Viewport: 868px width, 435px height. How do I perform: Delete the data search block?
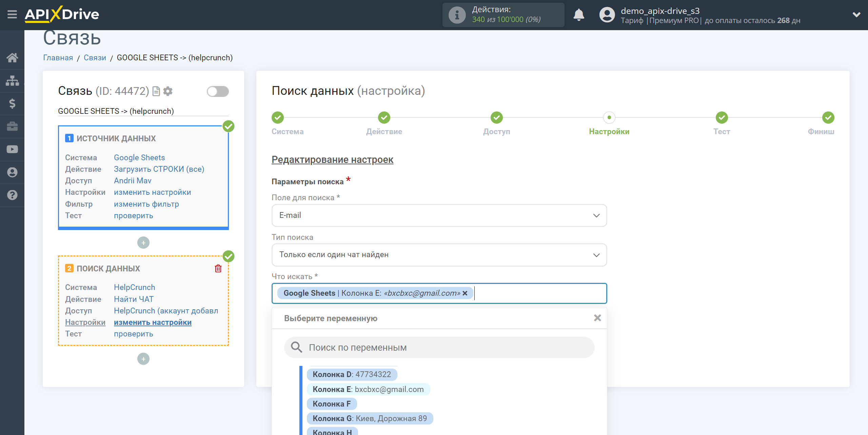click(218, 269)
